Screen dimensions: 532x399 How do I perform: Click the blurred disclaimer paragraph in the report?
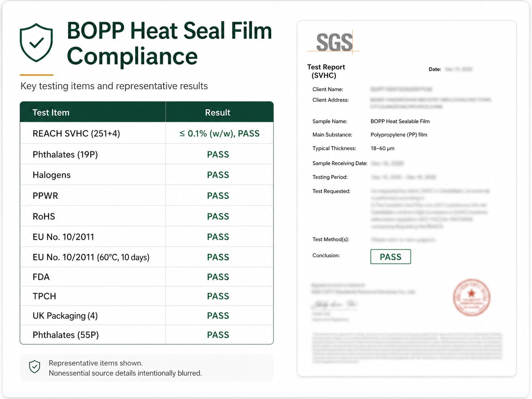[407, 348]
